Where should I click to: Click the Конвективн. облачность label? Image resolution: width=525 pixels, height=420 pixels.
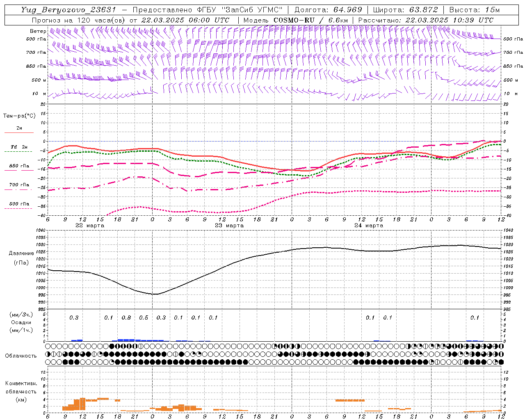pos(21,387)
